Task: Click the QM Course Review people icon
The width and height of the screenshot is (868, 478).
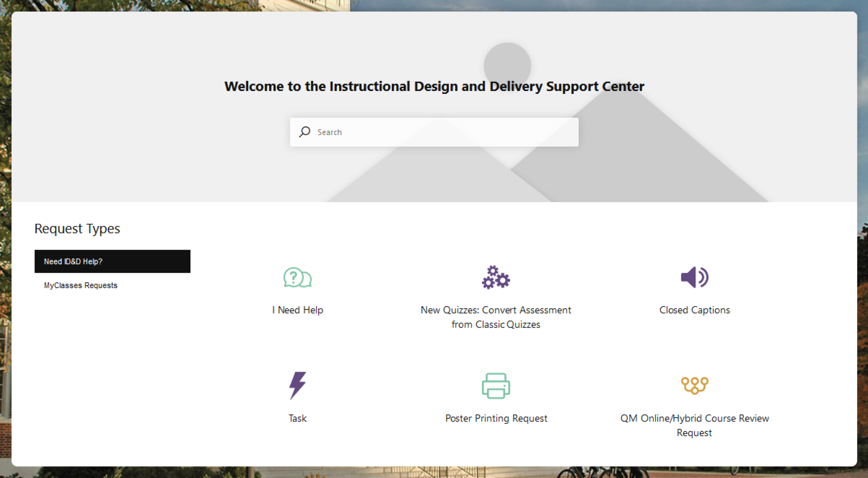Action: pyautogui.click(x=694, y=385)
